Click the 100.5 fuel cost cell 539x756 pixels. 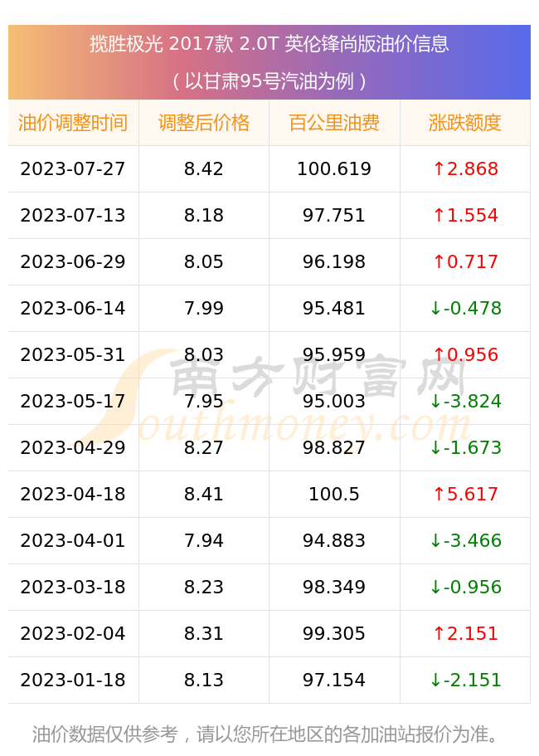tap(334, 494)
